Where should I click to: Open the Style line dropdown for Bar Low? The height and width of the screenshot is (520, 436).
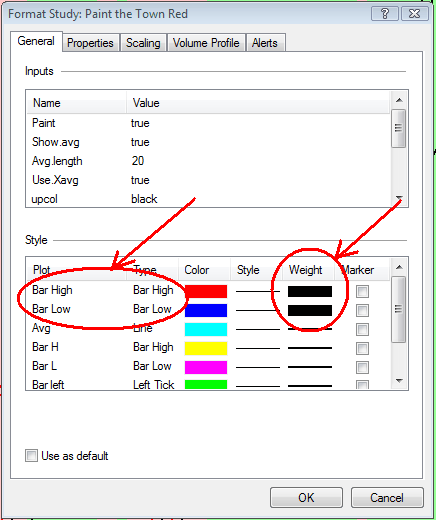tap(258, 310)
